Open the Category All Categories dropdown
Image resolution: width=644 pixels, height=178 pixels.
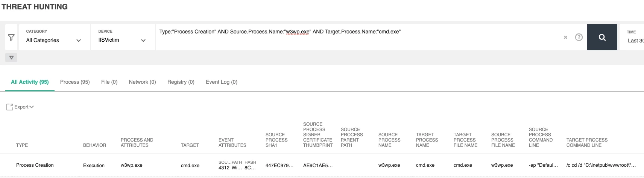click(x=54, y=37)
